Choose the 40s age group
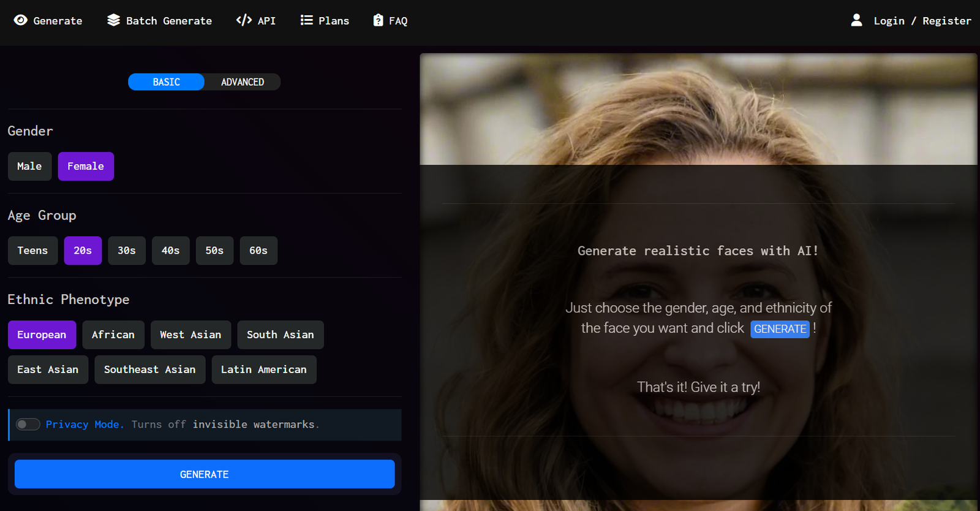This screenshot has height=511, width=980. tap(171, 251)
